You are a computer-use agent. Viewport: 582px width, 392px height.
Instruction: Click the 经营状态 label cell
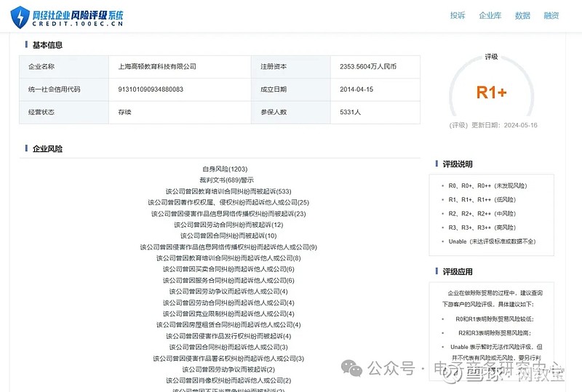click(x=64, y=112)
